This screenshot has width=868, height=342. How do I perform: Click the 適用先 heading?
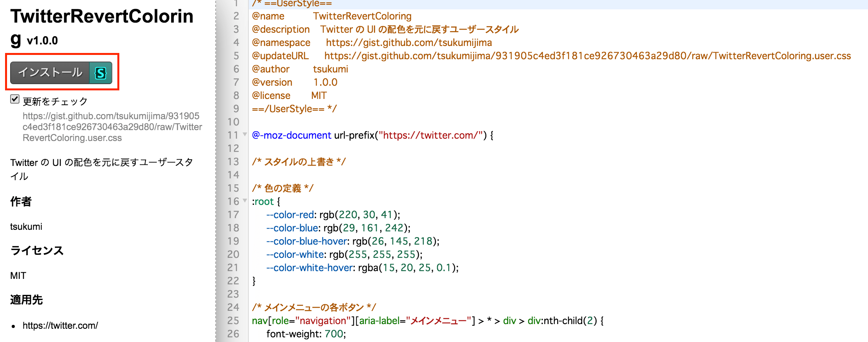click(x=27, y=300)
